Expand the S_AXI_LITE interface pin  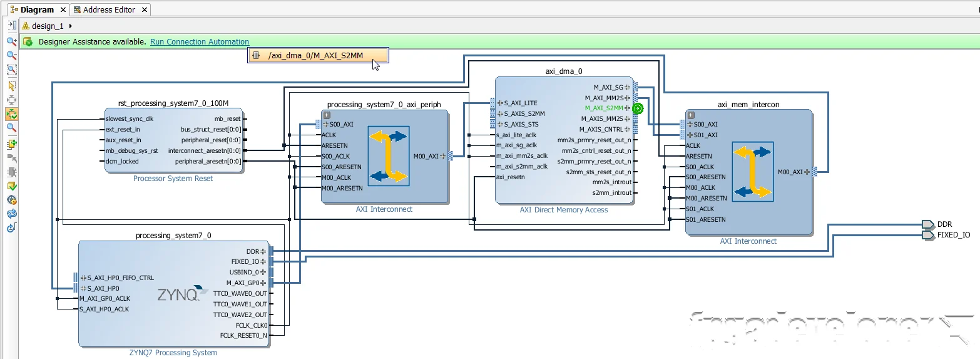(x=500, y=103)
